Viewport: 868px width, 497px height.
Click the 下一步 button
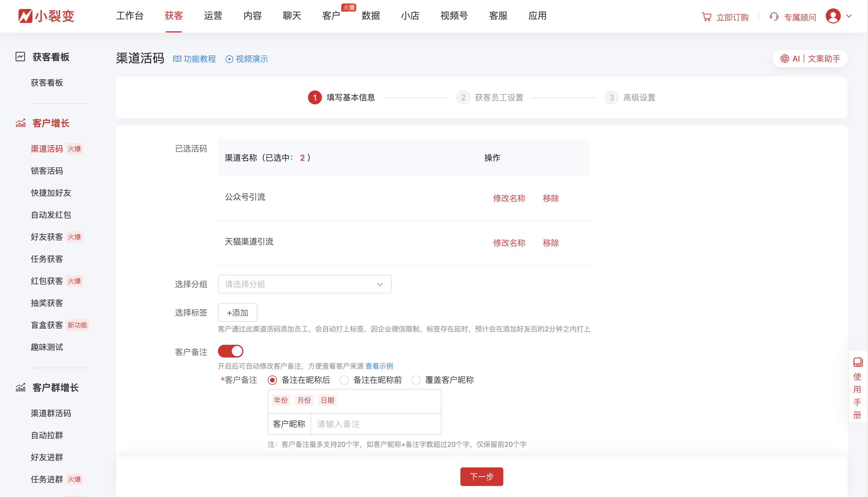[x=481, y=476]
